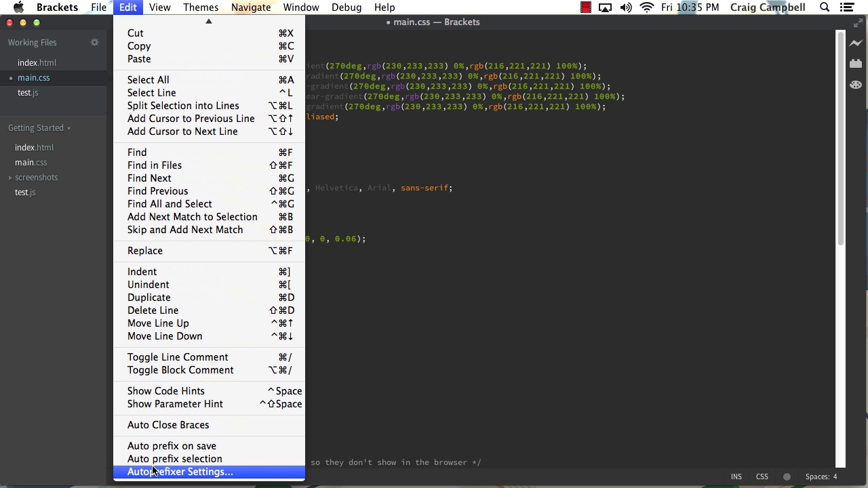The height and width of the screenshot is (488, 868).
Task: Open the Debug menu
Action: [x=347, y=7]
